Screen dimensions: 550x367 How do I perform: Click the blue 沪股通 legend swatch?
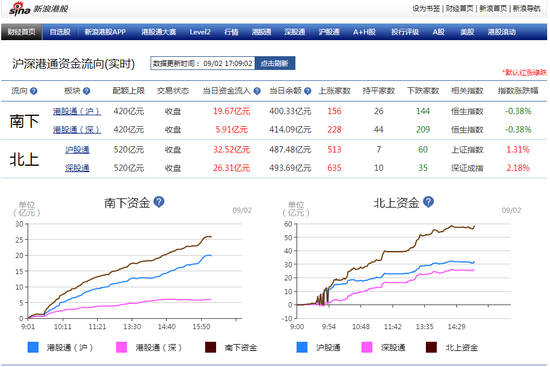click(x=302, y=347)
